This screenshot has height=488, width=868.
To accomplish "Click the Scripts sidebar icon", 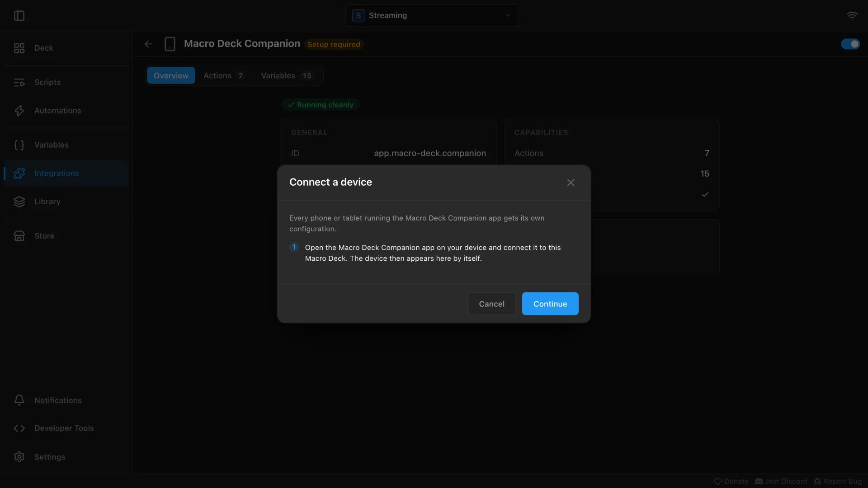I will (x=19, y=82).
